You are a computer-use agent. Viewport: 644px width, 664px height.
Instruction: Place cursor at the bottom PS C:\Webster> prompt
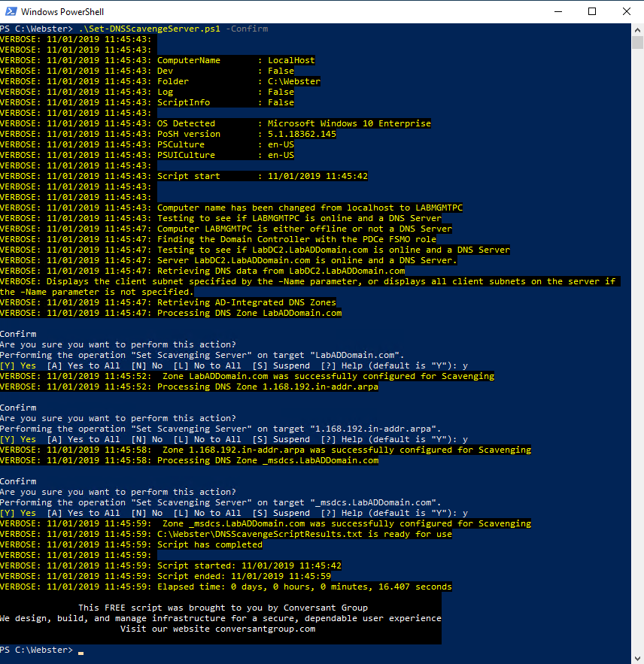point(80,650)
